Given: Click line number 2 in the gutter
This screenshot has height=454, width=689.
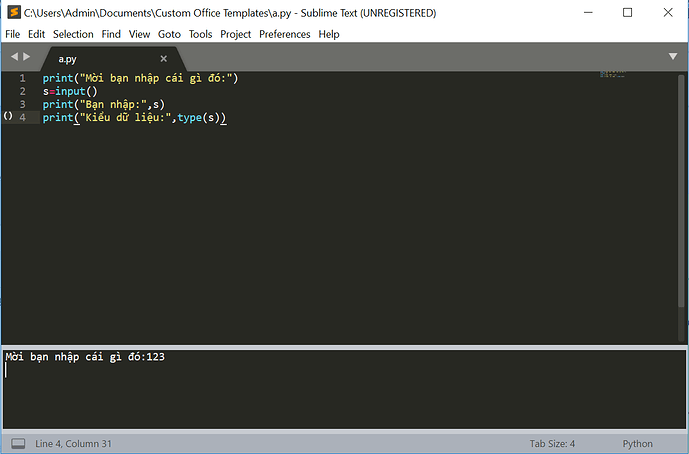Looking at the screenshot, I should pos(22,91).
